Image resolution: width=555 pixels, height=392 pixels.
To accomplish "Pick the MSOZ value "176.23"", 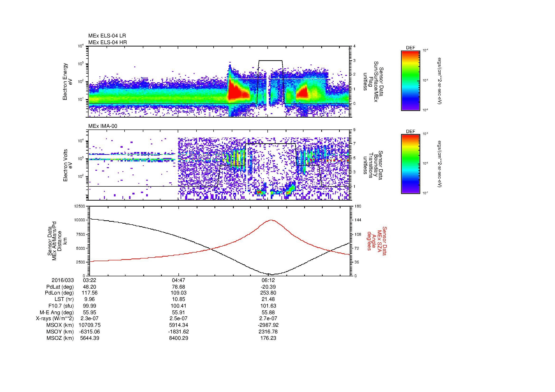I will pyautogui.click(x=268, y=338).
